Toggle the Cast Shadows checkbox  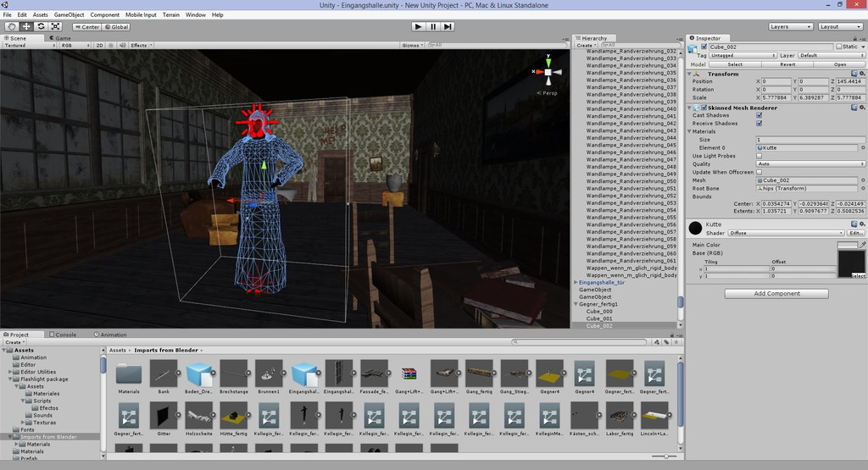(759, 115)
